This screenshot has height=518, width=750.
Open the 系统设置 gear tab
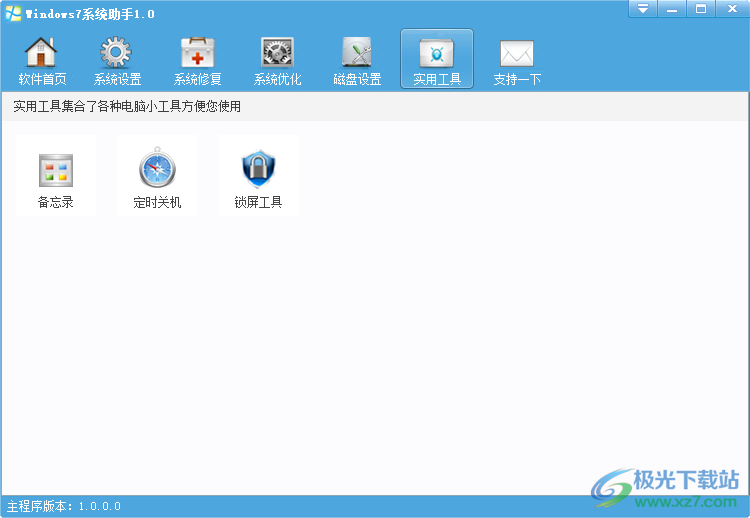click(117, 60)
